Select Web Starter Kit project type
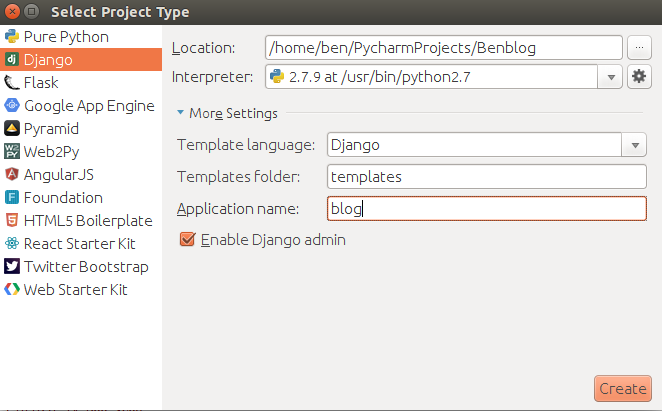The image size is (662, 411). coord(81,289)
